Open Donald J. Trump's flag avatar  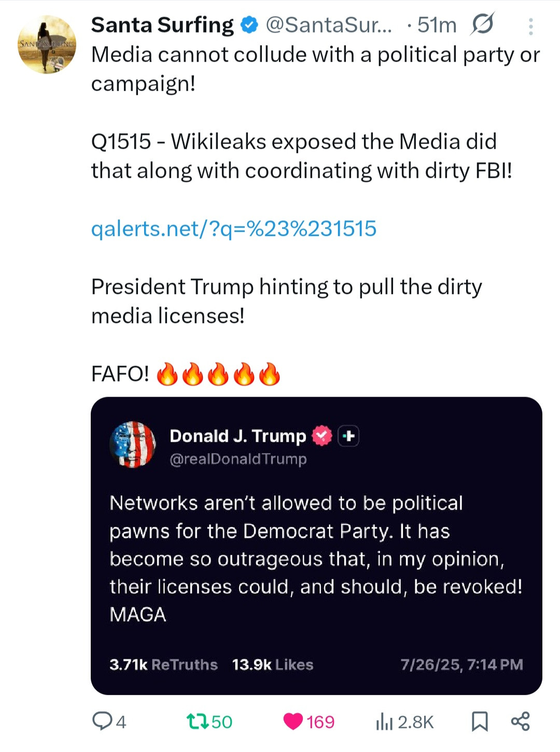133,444
